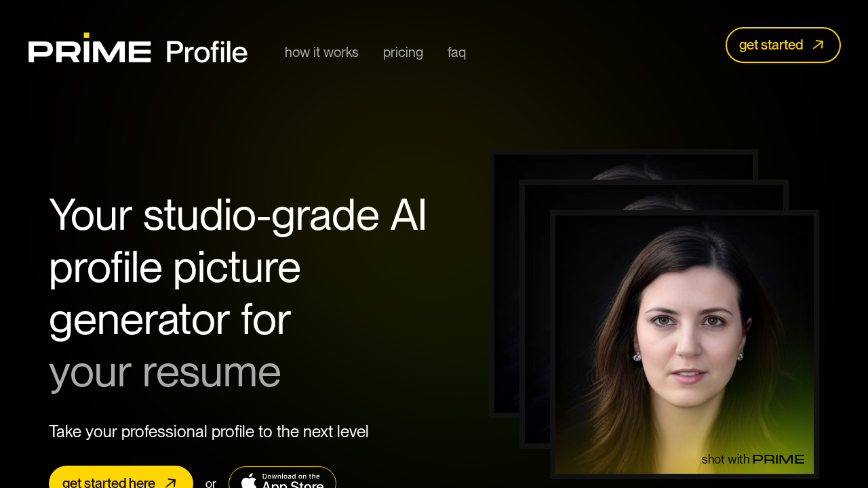Open the faq section
Viewport: 868px width, 488px height.
[x=456, y=52]
